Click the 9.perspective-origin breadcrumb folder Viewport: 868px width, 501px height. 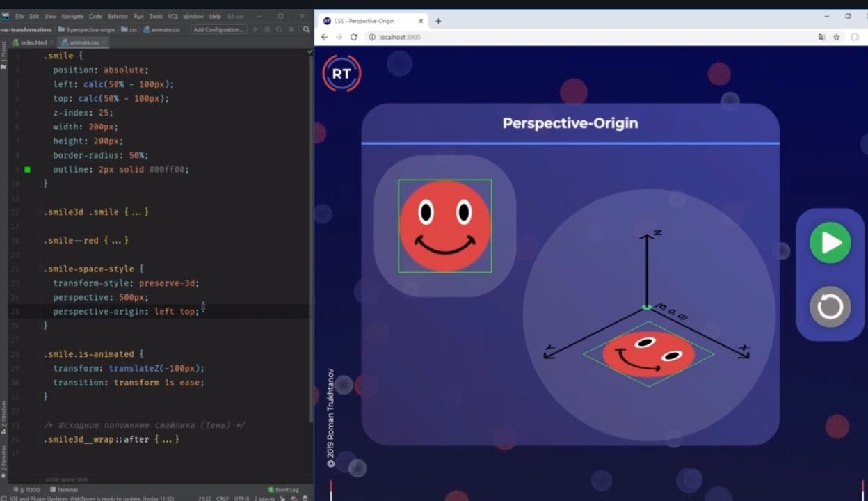click(x=87, y=30)
